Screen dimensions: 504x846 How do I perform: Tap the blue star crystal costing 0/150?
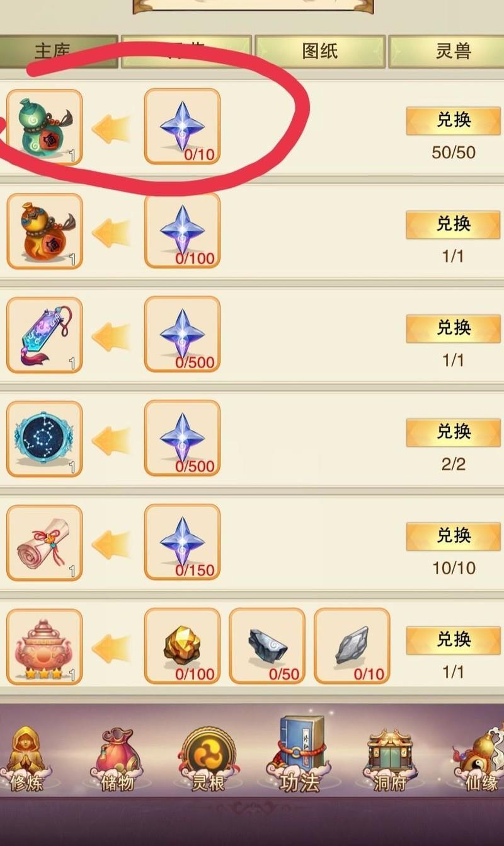click(182, 542)
